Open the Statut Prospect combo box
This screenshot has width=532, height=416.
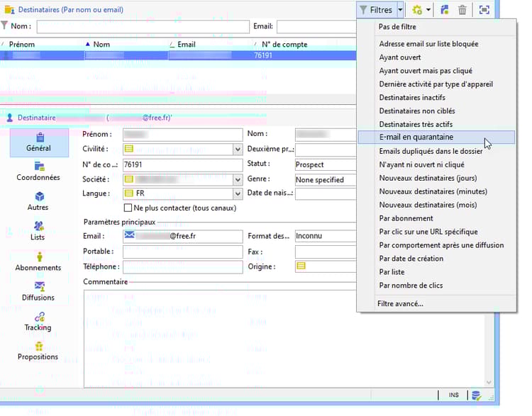point(326,165)
